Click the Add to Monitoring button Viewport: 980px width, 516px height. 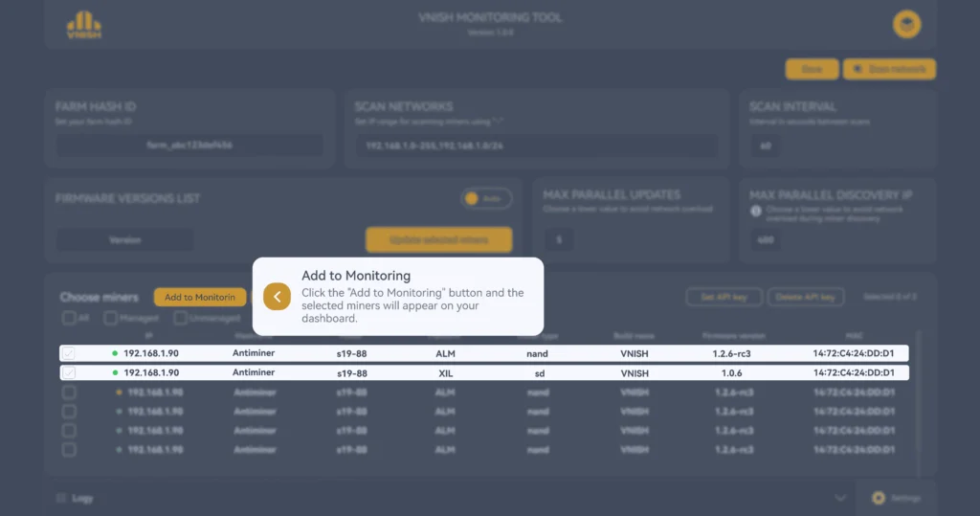pyautogui.click(x=200, y=297)
